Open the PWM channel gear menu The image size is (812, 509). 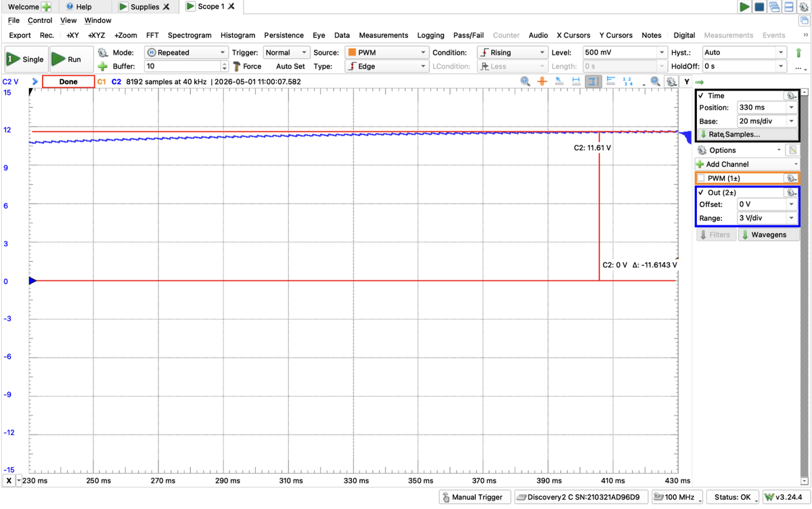click(x=790, y=178)
